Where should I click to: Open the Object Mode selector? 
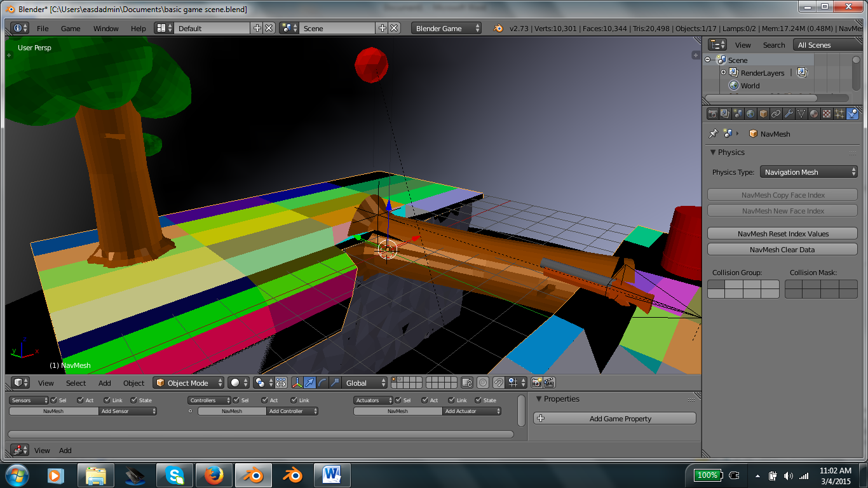tap(189, 383)
